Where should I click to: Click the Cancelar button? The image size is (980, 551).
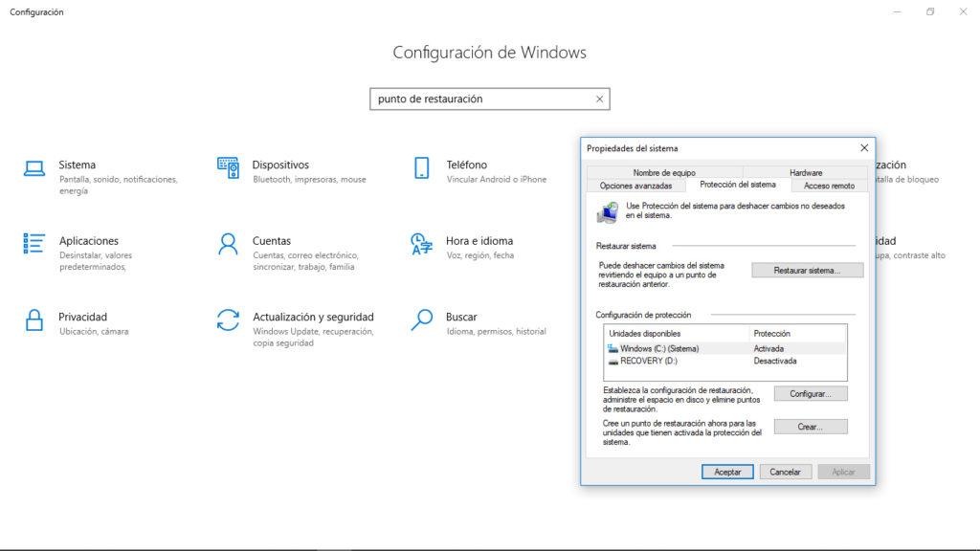click(785, 473)
